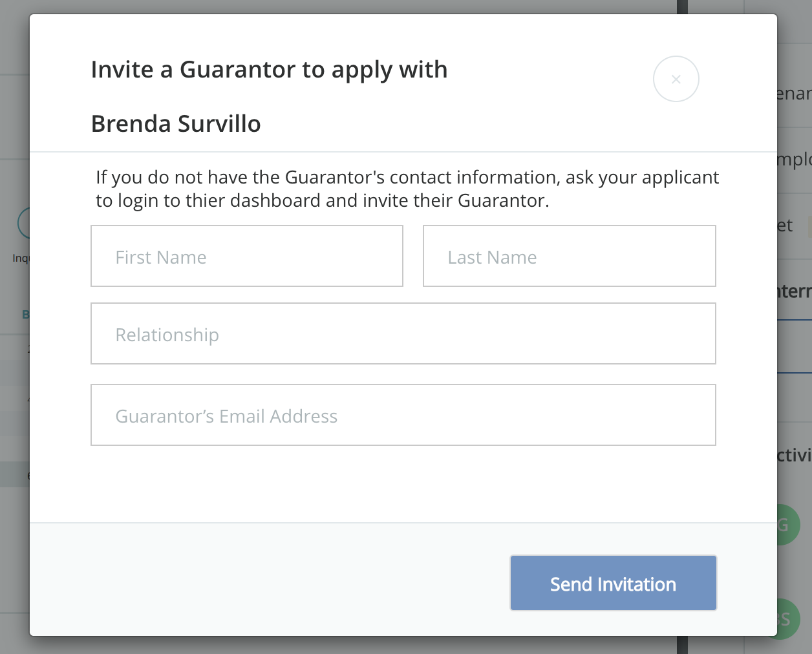The height and width of the screenshot is (654, 812).
Task: Click the Guarantor's Email Address field
Action: [403, 415]
